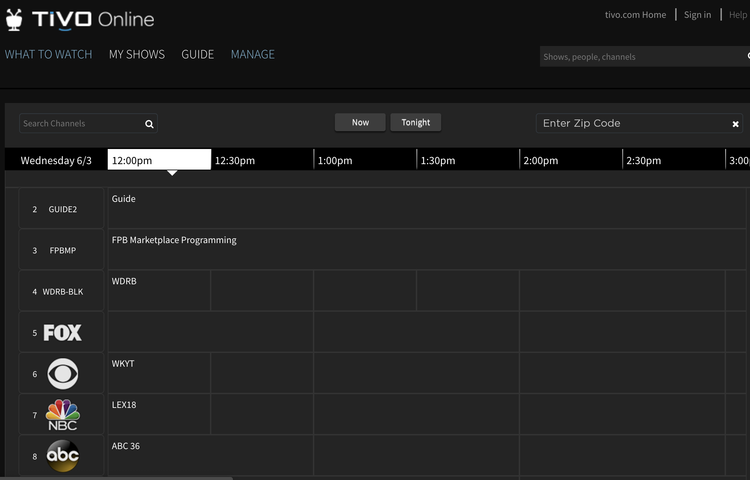The width and height of the screenshot is (750, 480).
Task: Jump to Tonight listings
Action: (415, 122)
